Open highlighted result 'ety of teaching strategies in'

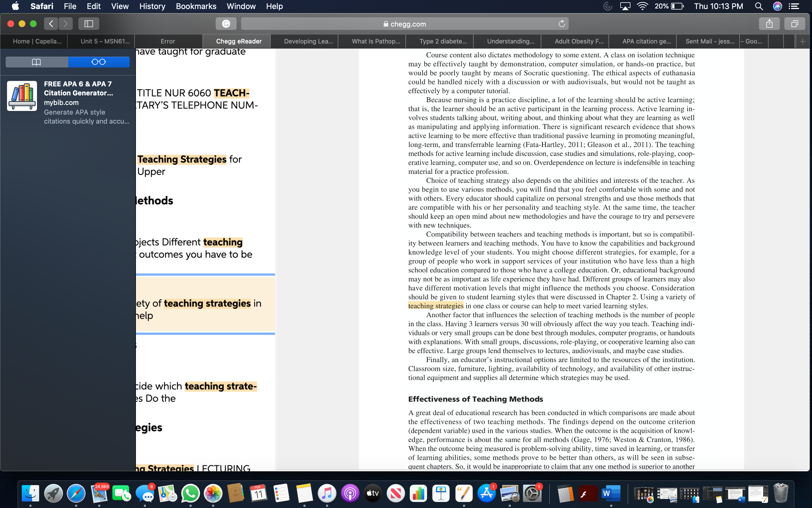coord(205,304)
